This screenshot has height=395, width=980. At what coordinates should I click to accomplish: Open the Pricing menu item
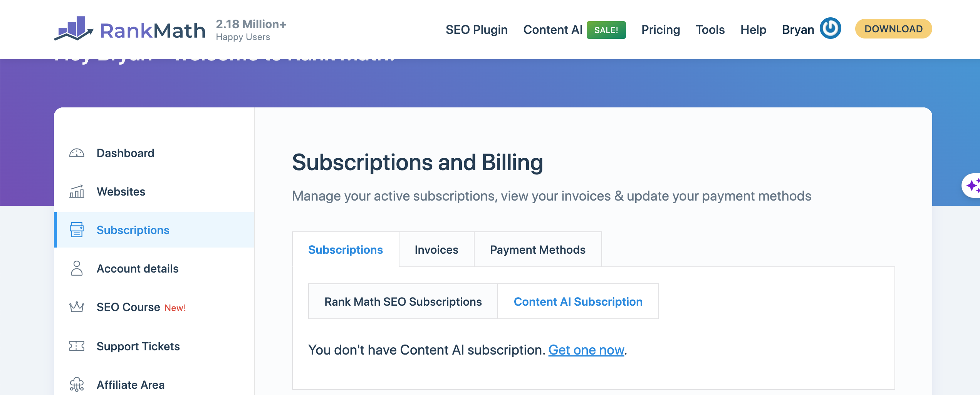tap(661, 30)
